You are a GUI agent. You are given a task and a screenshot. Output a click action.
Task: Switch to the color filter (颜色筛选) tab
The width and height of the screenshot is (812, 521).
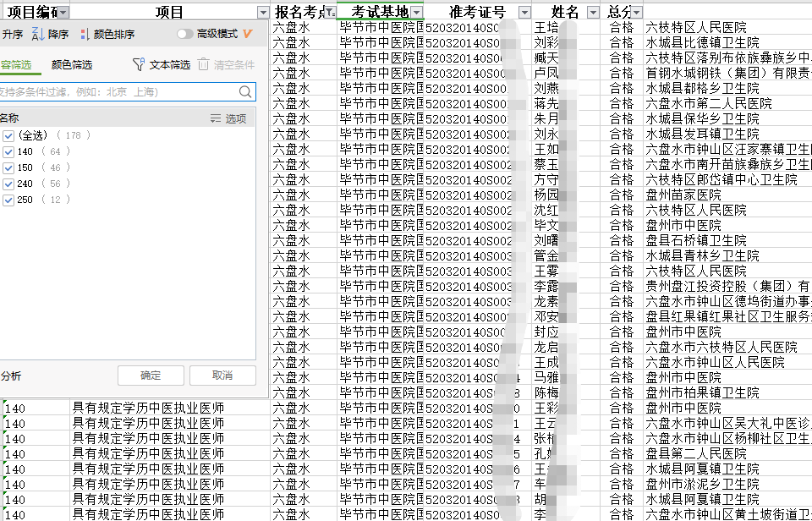click(71, 65)
